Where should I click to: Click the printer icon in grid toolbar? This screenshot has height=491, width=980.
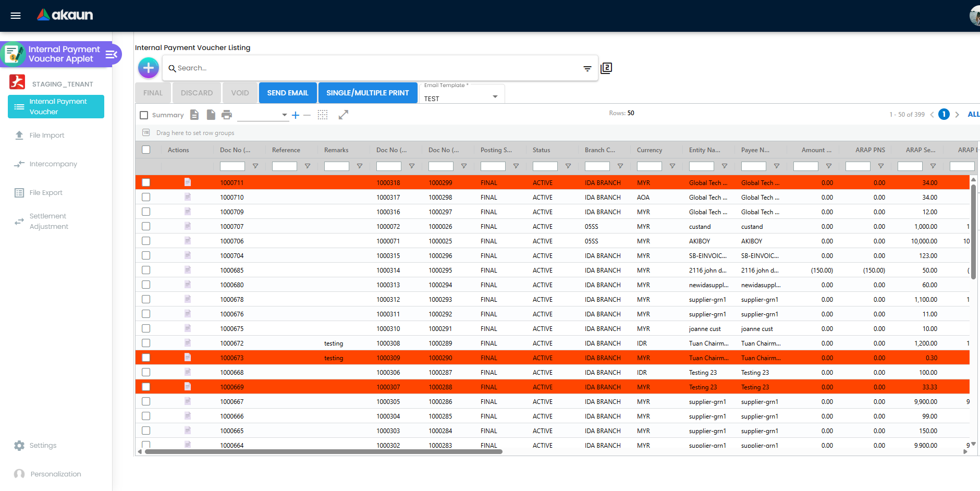(227, 115)
